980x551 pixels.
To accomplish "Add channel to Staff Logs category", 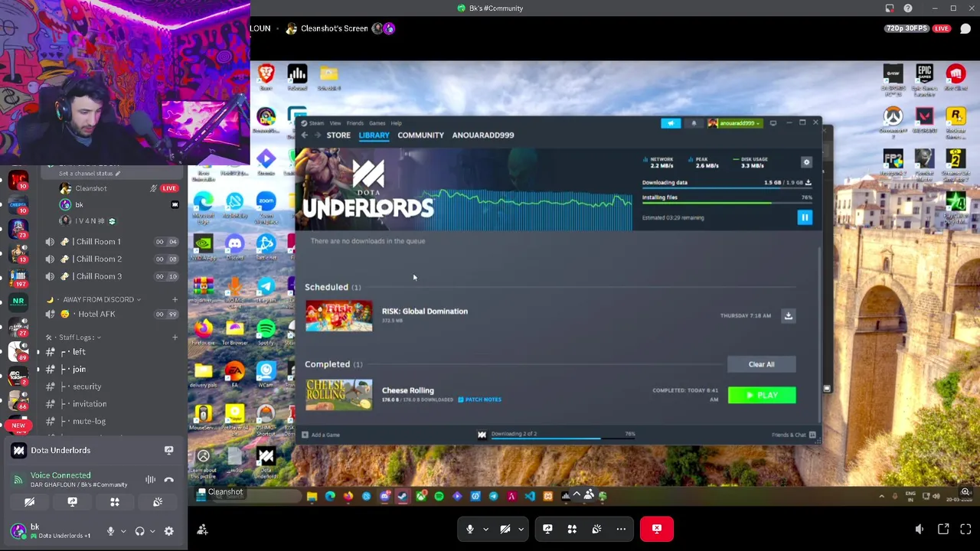I will [x=175, y=337].
